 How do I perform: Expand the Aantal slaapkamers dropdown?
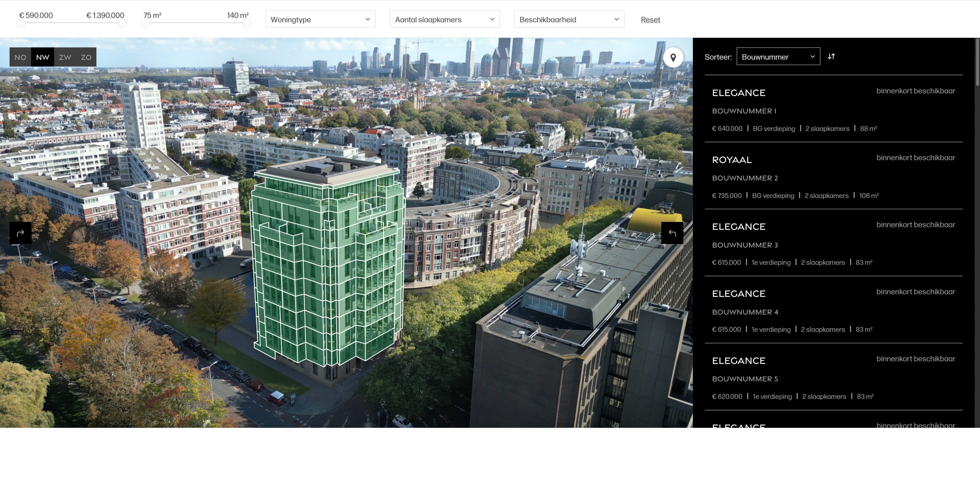[444, 19]
